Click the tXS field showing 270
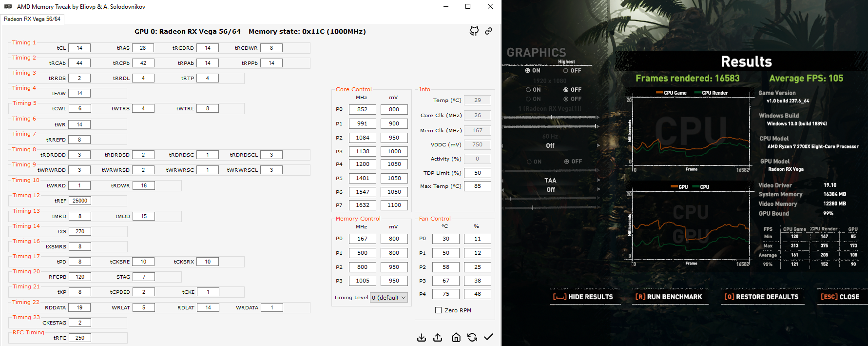The height and width of the screenshot is (346, 868). click(x=80, y=231)
